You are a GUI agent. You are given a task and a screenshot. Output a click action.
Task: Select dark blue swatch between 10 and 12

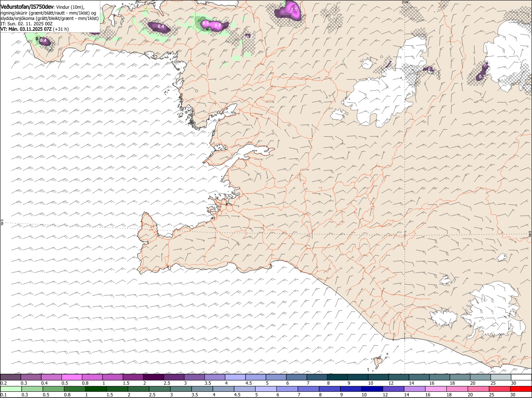pyautogui.click(x=373, y=388)
